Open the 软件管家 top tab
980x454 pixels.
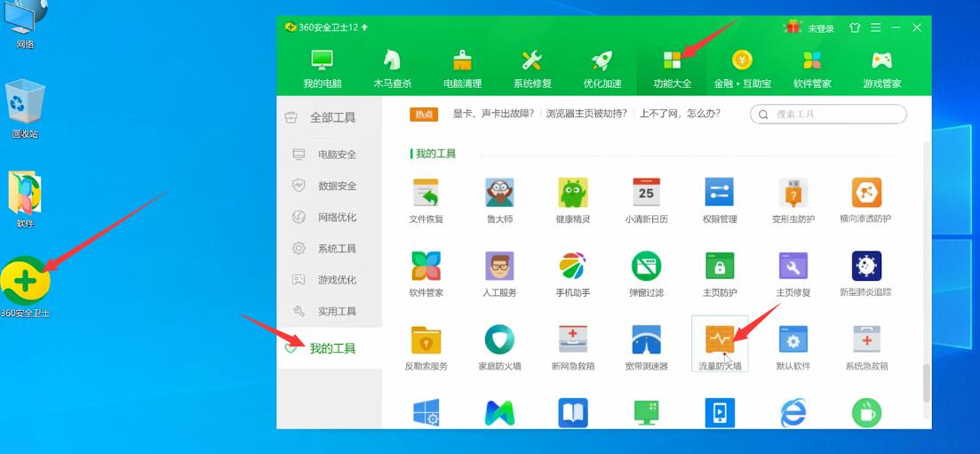[x=812, y=68]
